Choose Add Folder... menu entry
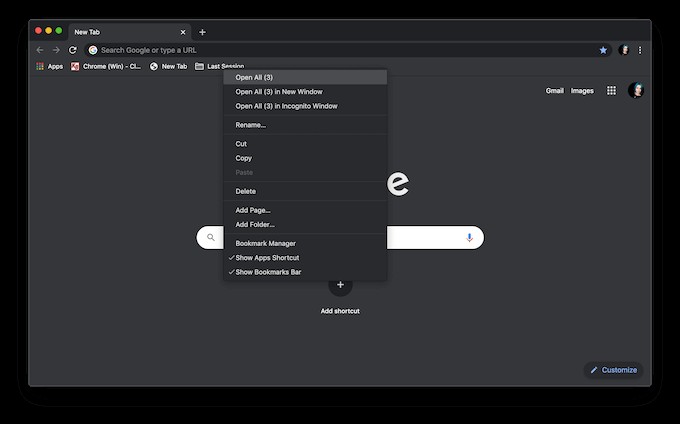This screenshot has width=680, height=424. click(305, 225)
